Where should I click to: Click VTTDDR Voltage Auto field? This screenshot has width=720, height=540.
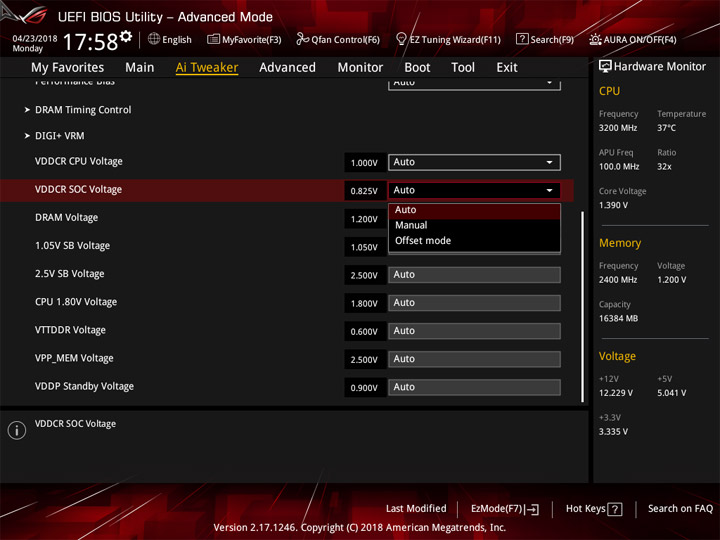(474, 331)
